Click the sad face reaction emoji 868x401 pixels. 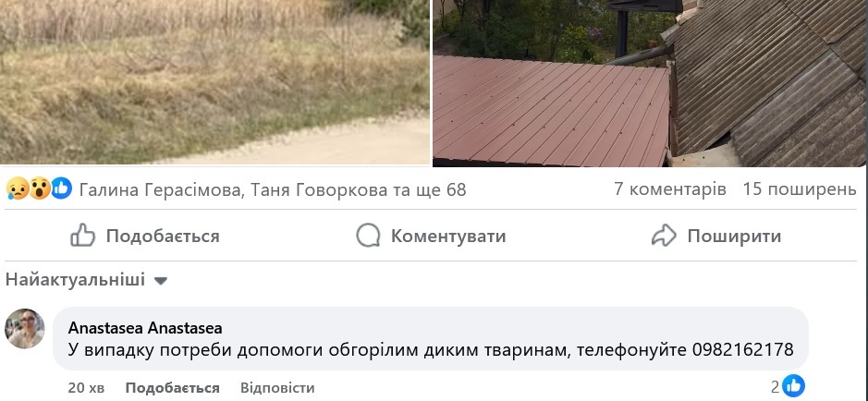click(x=18, y=189)
